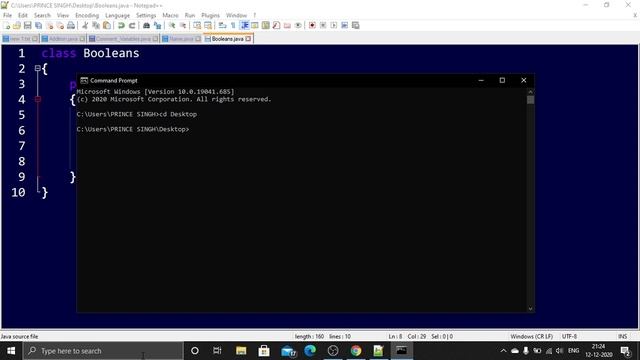Viewport: 640px width, 360px height.
Task: Open the Run menu
Action: coord(190,15)
